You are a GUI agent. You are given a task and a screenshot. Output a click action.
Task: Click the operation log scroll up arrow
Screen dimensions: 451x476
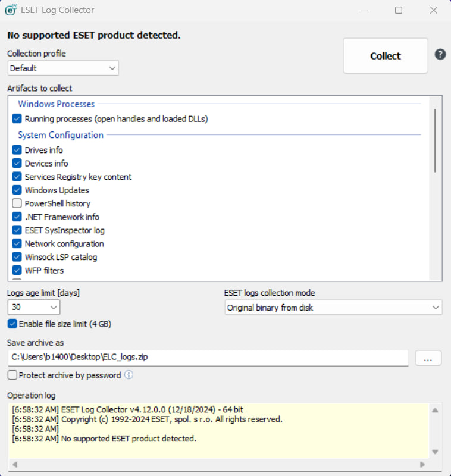435,411
